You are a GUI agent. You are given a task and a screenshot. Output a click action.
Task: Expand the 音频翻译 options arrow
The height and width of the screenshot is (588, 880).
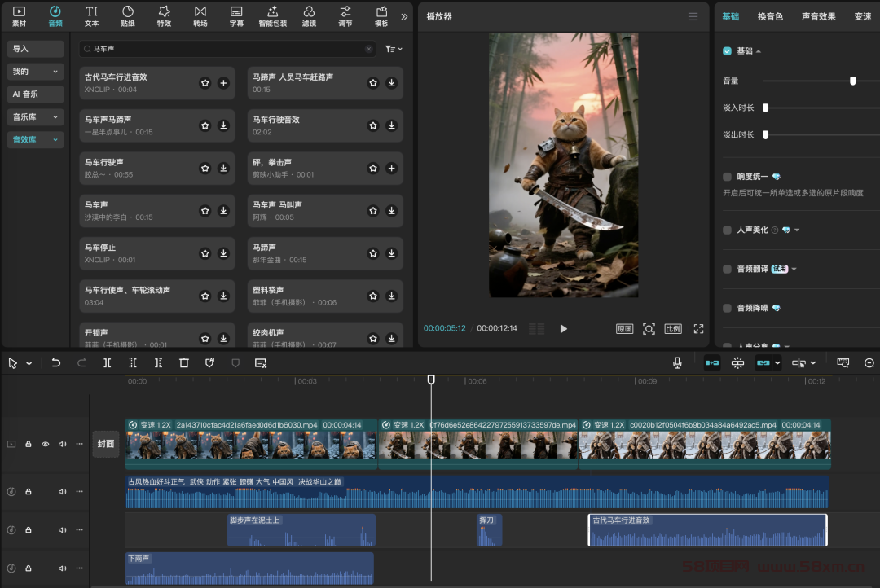coord(794,270)
